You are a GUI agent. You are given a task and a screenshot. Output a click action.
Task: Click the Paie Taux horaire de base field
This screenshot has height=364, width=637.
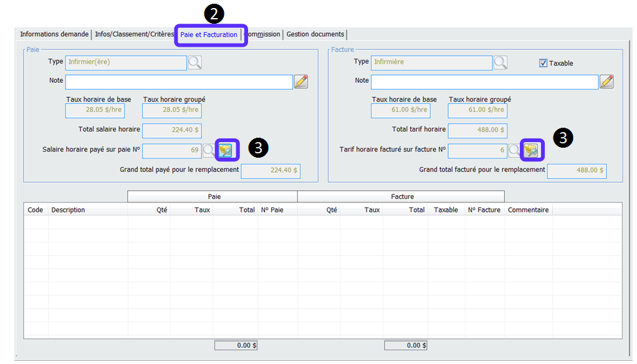pyautogui.click(x=95, y=110)
